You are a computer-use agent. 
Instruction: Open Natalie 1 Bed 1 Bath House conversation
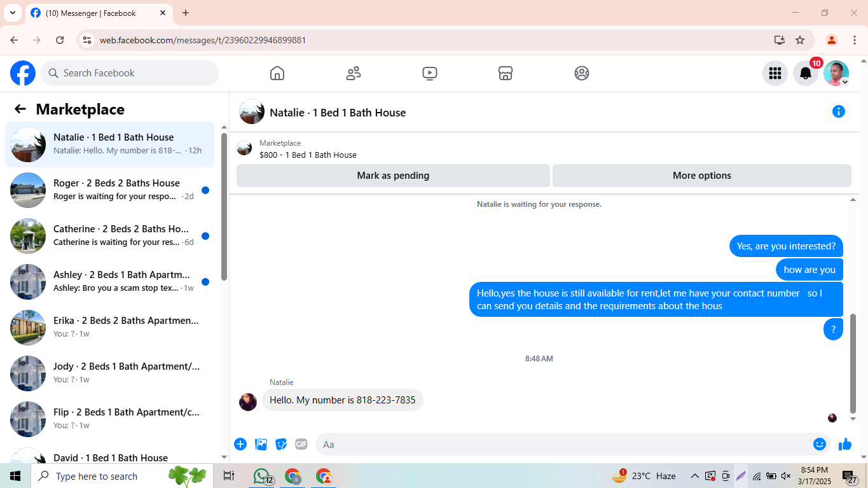click(110, 144)
